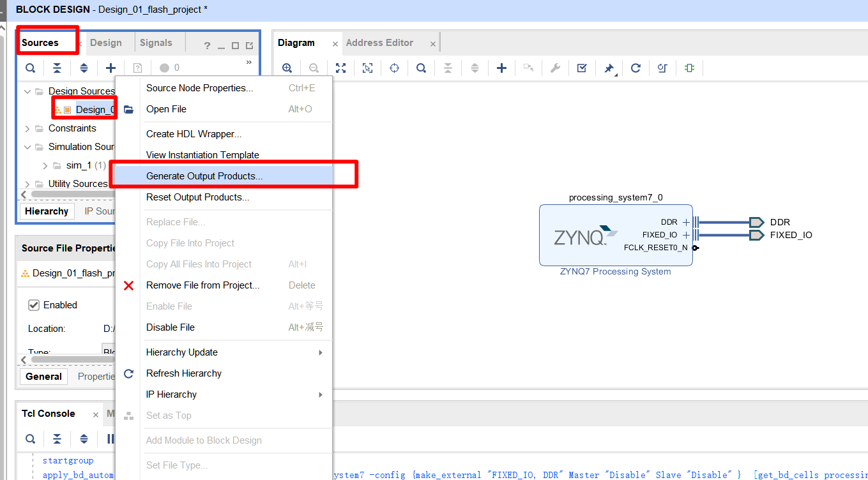Add IP with the Diagram plus icon

click(x=502, y=68)
